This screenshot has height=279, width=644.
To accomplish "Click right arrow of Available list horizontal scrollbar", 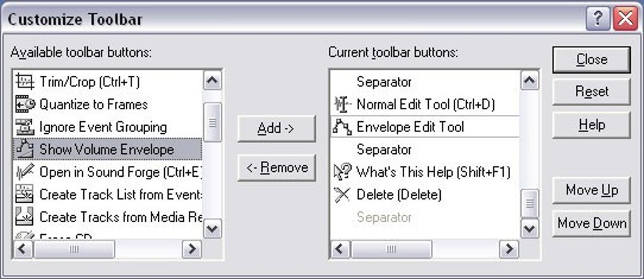I will tap(191, 249).
